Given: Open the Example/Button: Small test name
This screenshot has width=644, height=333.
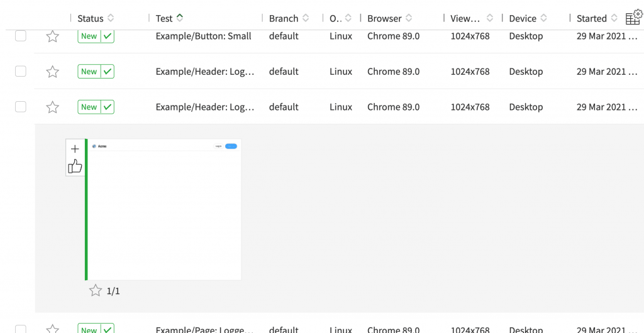Looking at the screenshot, I should click(203, 36).
